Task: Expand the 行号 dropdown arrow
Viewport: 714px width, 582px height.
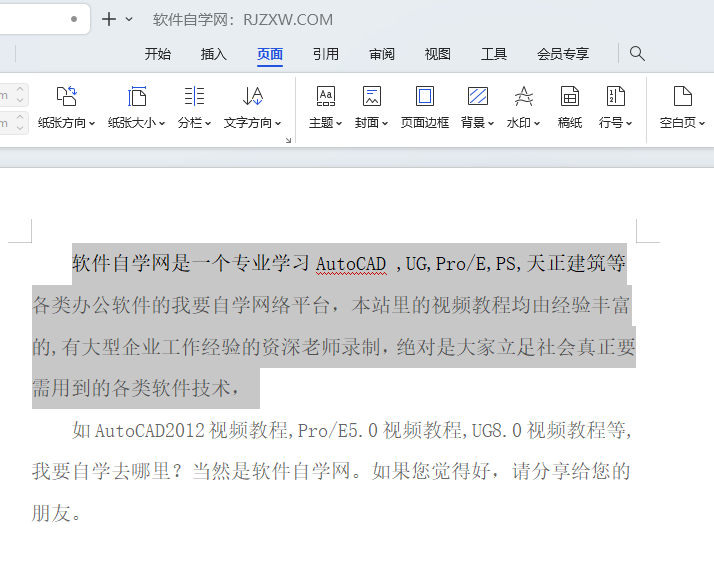Action: pyautogui.click(x=629, y=123)
